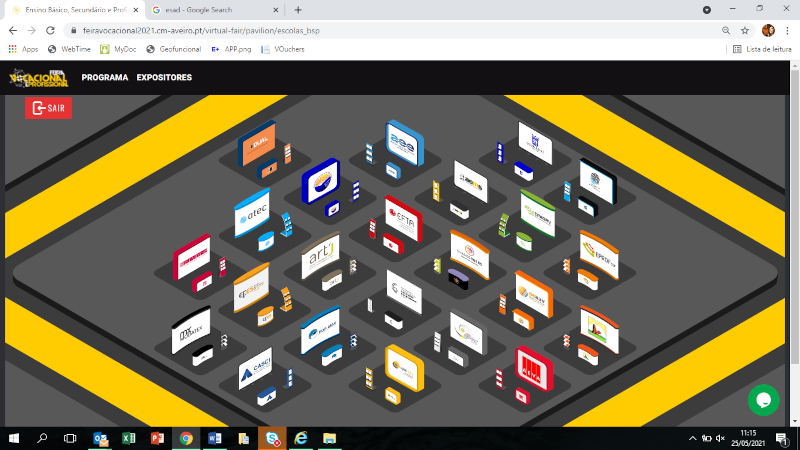Viewport: 800px width, 450px height.
Task: Open the Geofuncional bookmark
Action: 173,49
